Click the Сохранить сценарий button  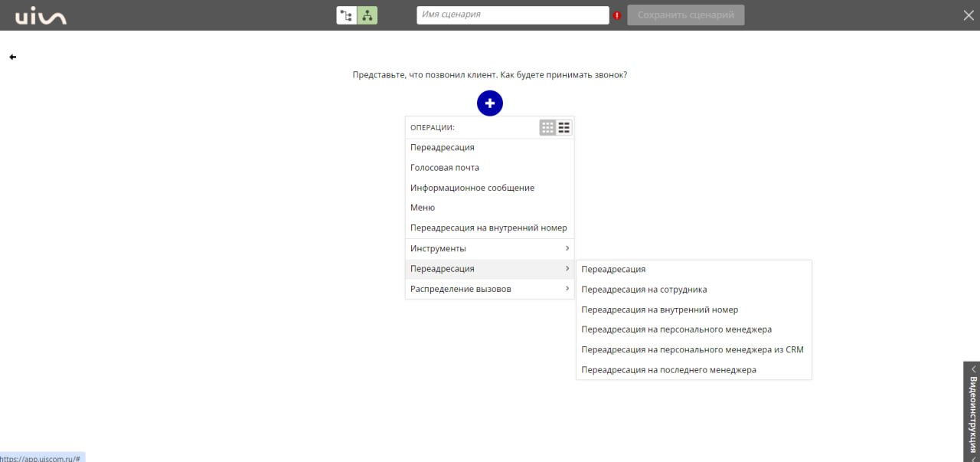[685, 15]
